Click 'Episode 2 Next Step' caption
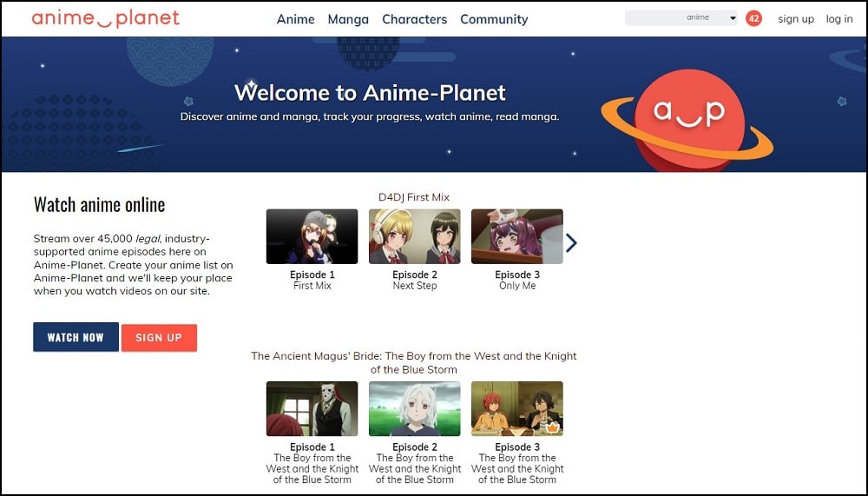Screen dimensions: 868x496 (x=415, y=280)
